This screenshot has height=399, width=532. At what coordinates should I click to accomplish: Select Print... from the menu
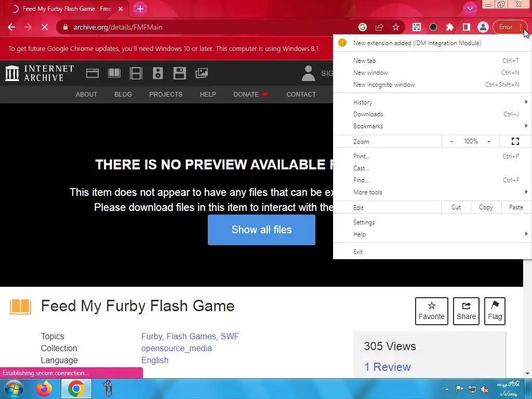pos(432,156)
